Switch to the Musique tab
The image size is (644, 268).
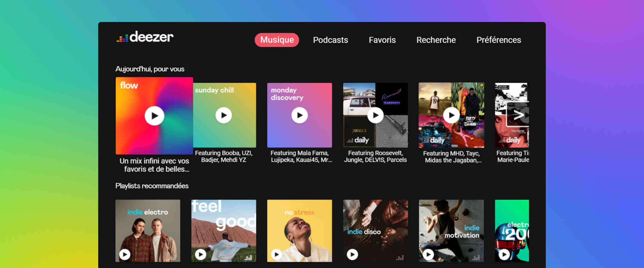277,40
